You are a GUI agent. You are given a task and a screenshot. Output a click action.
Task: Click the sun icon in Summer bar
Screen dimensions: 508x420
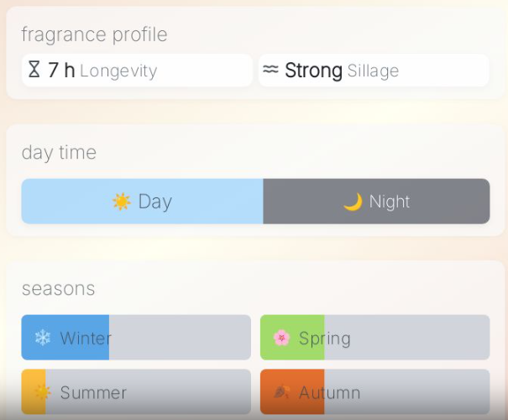(x=43, y=392)
